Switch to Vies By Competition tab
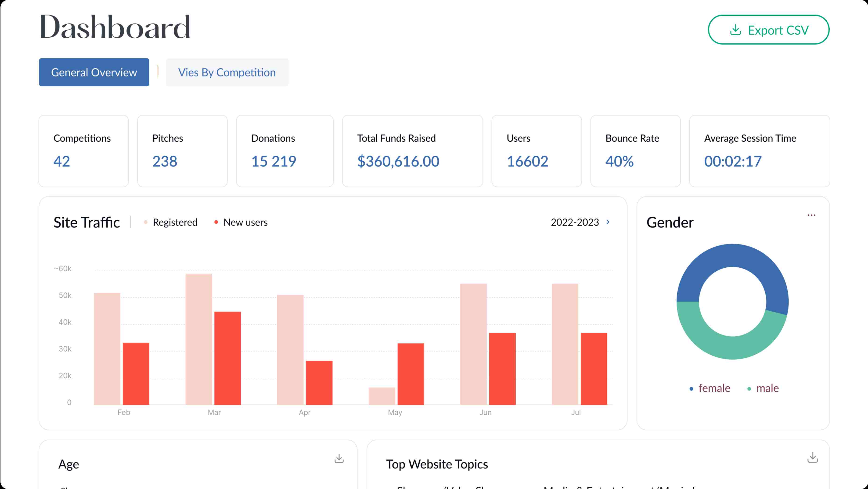The width and height of the screenshot is (868, 489). coord(227,72)
